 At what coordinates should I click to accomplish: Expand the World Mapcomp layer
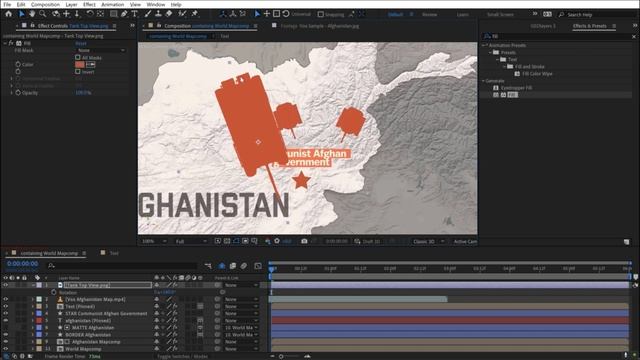(x=33, y=349)
